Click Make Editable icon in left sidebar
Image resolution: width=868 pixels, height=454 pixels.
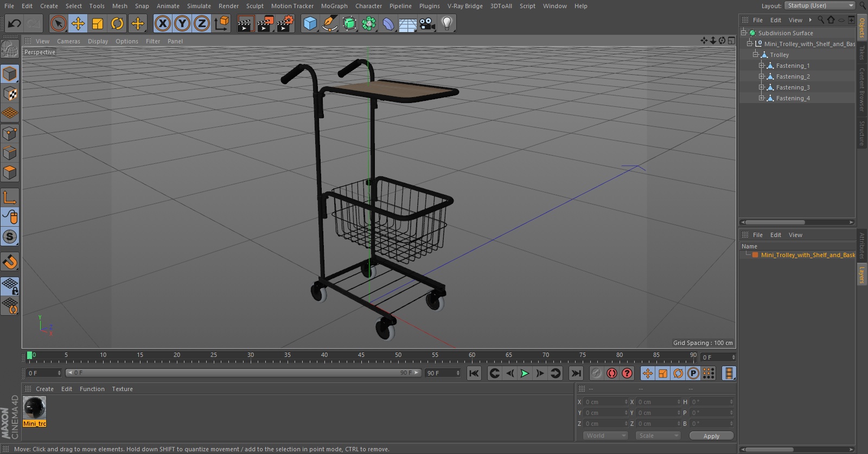click(x=10, y=49)
